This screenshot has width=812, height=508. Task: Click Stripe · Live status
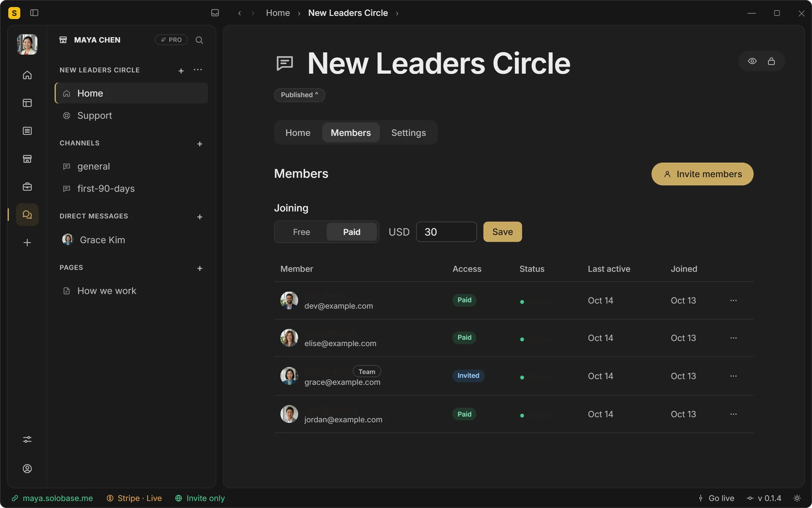coord(134,498)
